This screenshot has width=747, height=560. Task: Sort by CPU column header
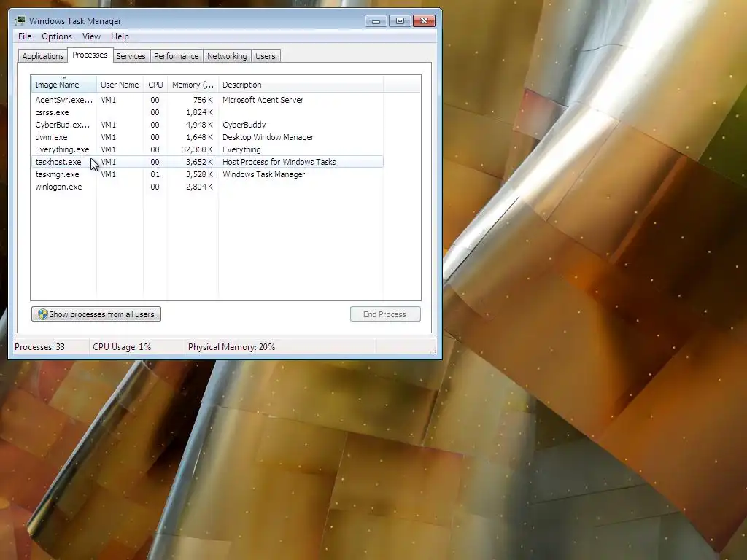click(155, 85)
